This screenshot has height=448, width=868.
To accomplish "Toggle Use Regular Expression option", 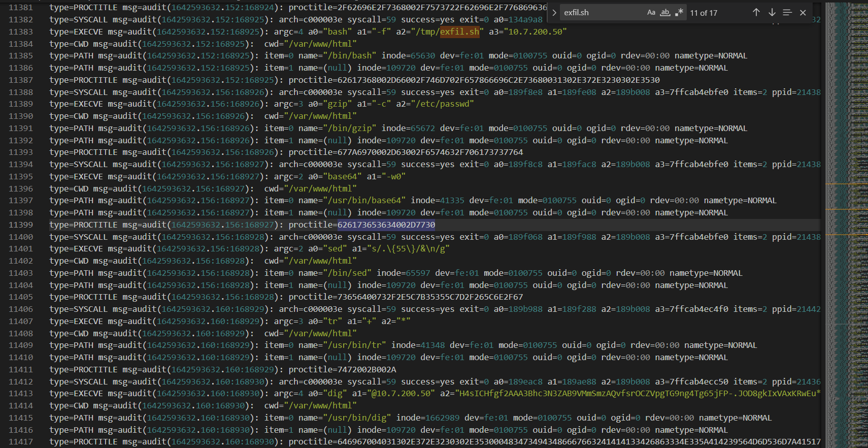I will [x=679, y=13].
